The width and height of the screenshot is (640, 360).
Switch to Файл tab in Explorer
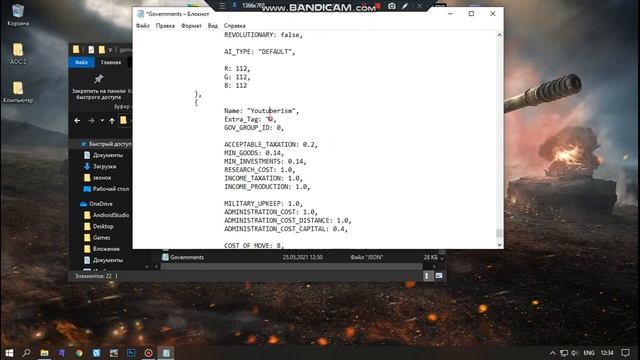click(82, 62)
